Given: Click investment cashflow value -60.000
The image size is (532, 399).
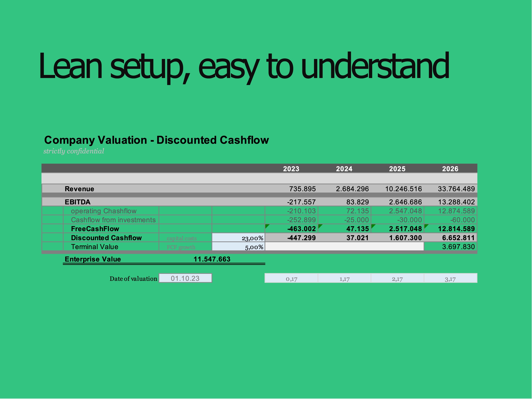Looking at the screenshot, I should [463, 220].
